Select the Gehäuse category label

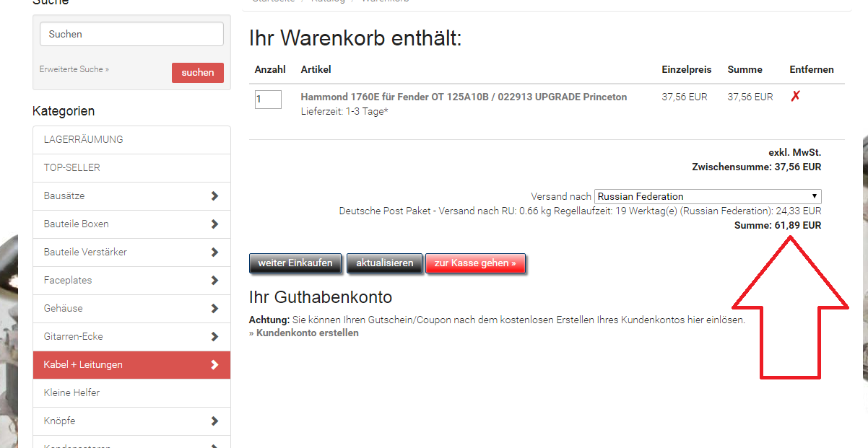[64, 309]
